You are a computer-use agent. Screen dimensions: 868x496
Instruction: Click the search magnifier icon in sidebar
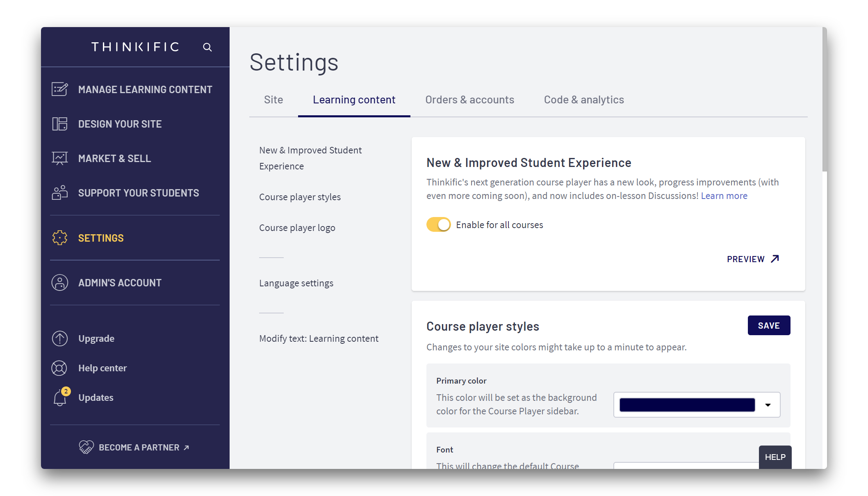pos(207,47)
